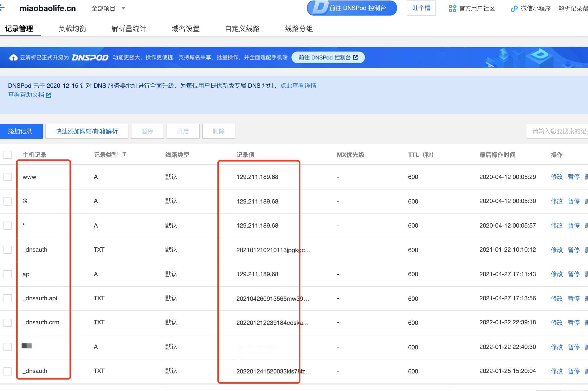Click the back arrow beside miaobaolife.cn

coord(2,8)
